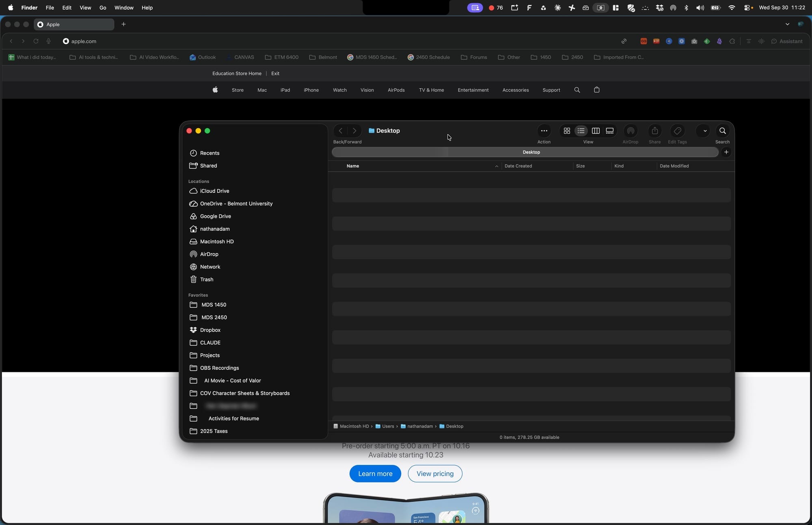
Task: Go back in Finder window
Action: click(x=341, y=131)
